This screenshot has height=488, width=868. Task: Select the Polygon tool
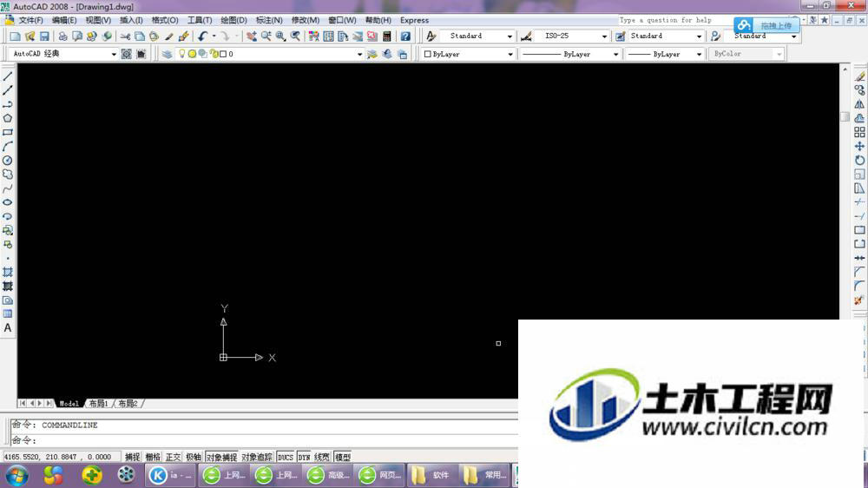8,118
